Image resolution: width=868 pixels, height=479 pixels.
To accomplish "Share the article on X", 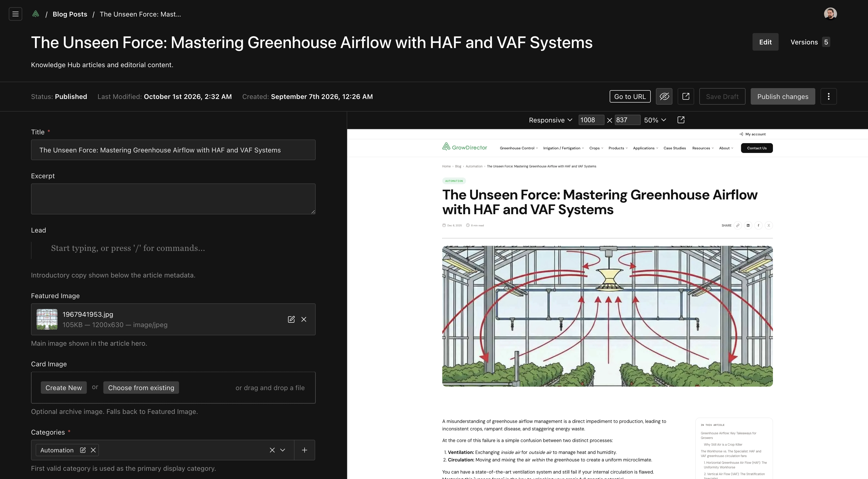I will 769,226.
